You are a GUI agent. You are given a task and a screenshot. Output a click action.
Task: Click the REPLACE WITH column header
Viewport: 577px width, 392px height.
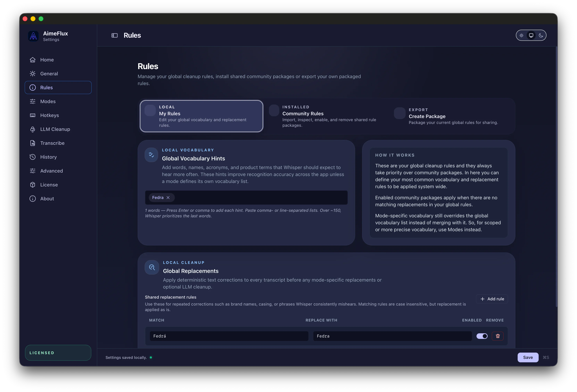[x=321, y=320]
